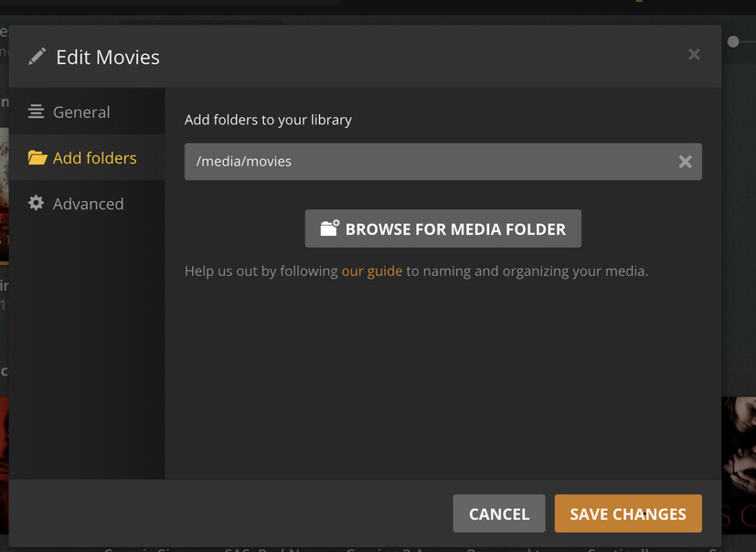The image size is (756, 552).
Task: Remove the /media/movies folder entry
Action: tap(685, 162)
